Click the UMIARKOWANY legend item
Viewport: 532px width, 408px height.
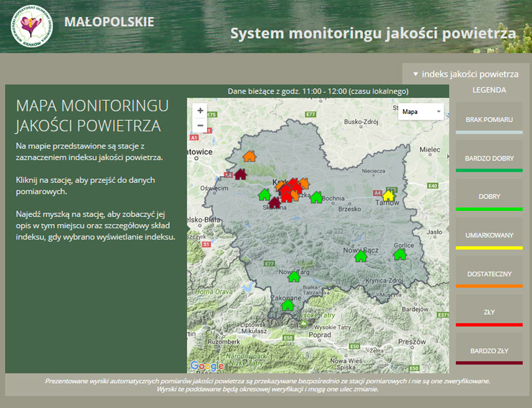(x=490, y=235)
